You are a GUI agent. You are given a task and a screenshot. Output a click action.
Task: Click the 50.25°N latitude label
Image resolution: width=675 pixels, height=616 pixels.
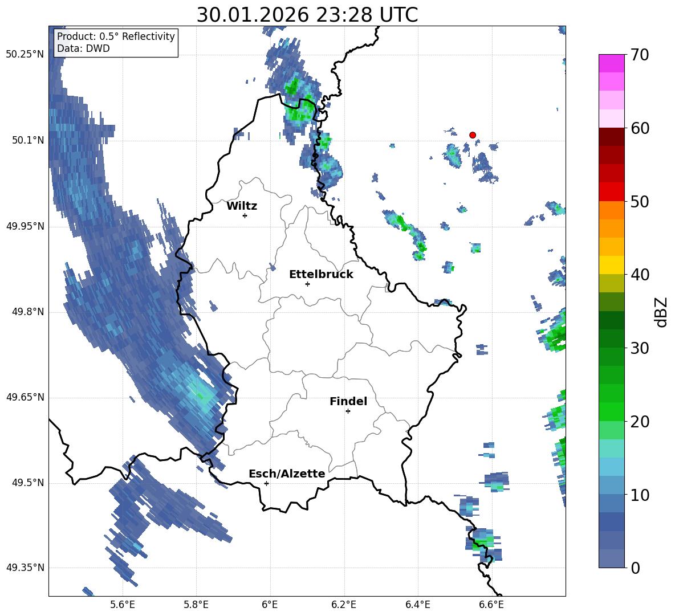pos(25,55)
